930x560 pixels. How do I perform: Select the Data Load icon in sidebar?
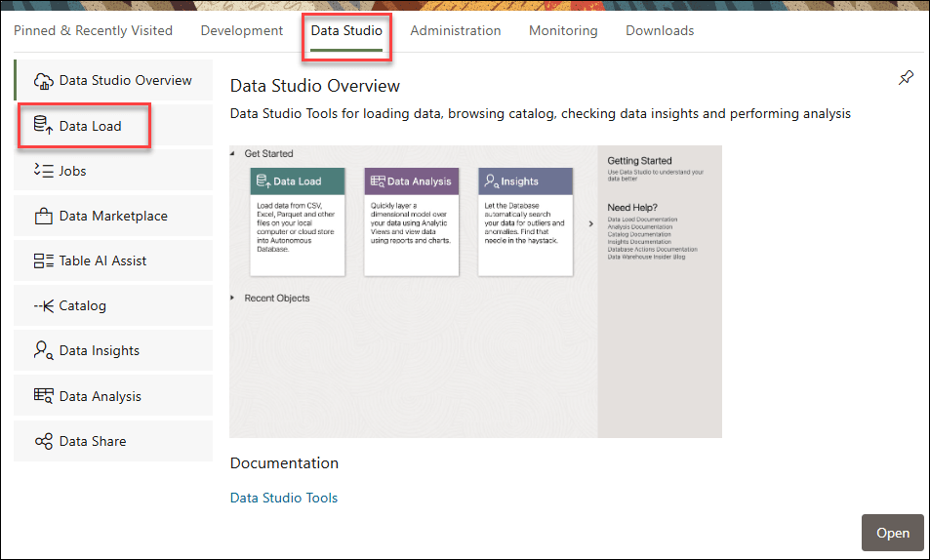[43, 125]
